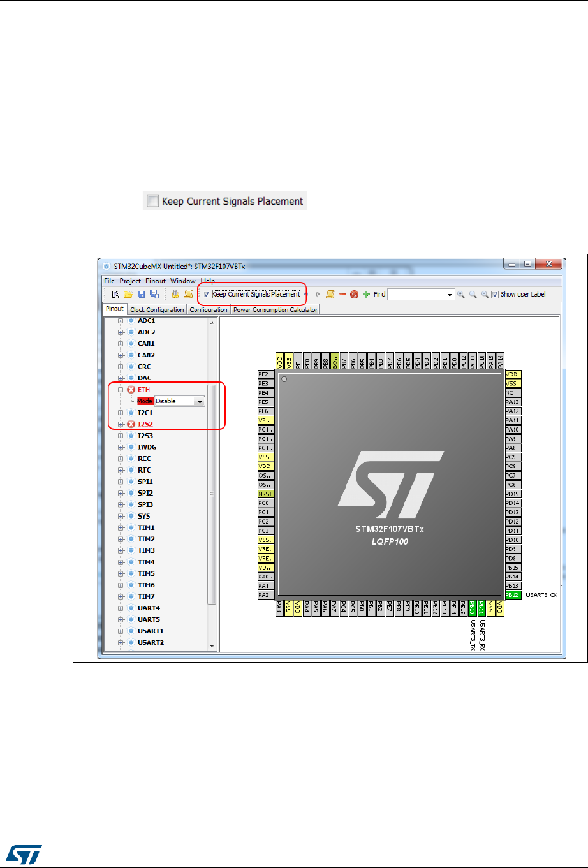588x868 pixels.
Task: Tick Keep Current Signals Placement in toolbar
Action: pyautogui.click(x=207, y=295)
